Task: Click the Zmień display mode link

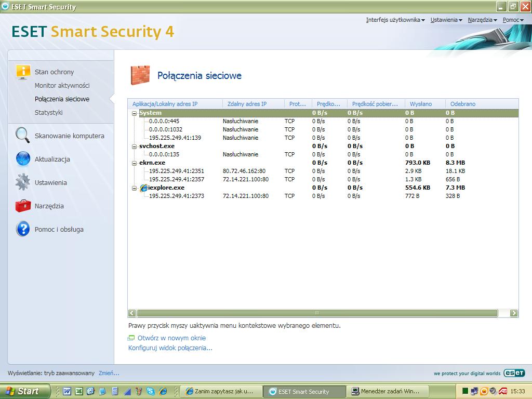Action: 109,373
